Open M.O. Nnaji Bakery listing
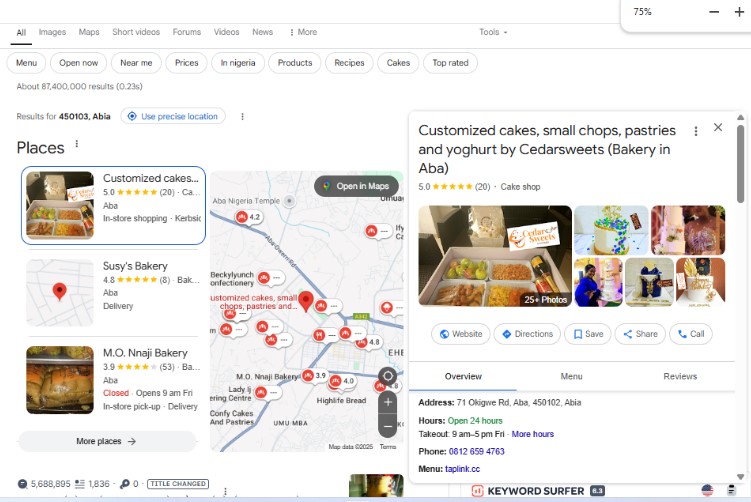The height and width of the screenshot is (502, 751). tap(114, 380)
